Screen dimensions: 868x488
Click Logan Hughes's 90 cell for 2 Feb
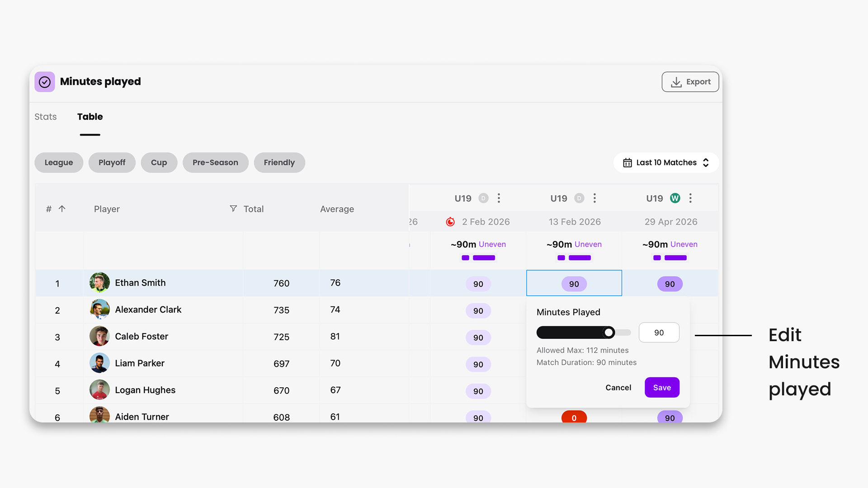click(478, 391)
